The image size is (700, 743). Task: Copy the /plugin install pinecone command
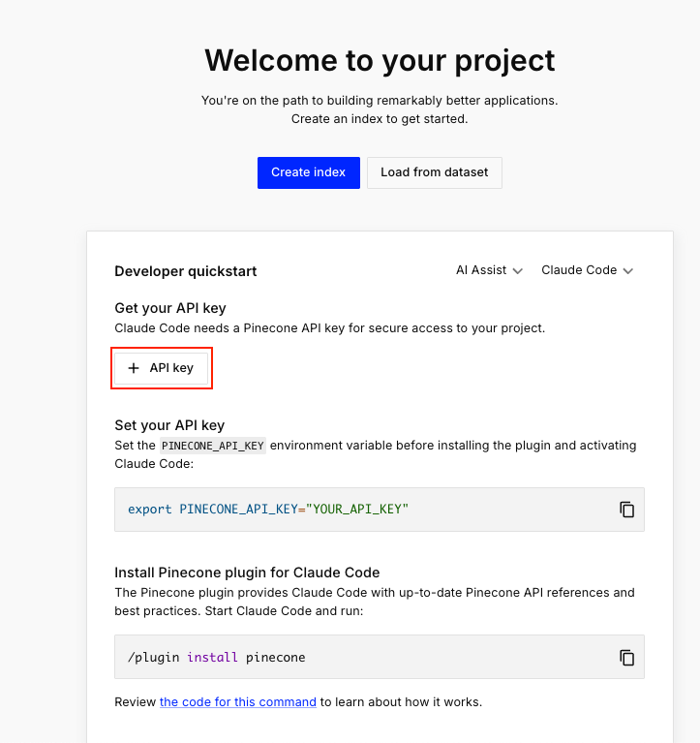click(626, 658)
